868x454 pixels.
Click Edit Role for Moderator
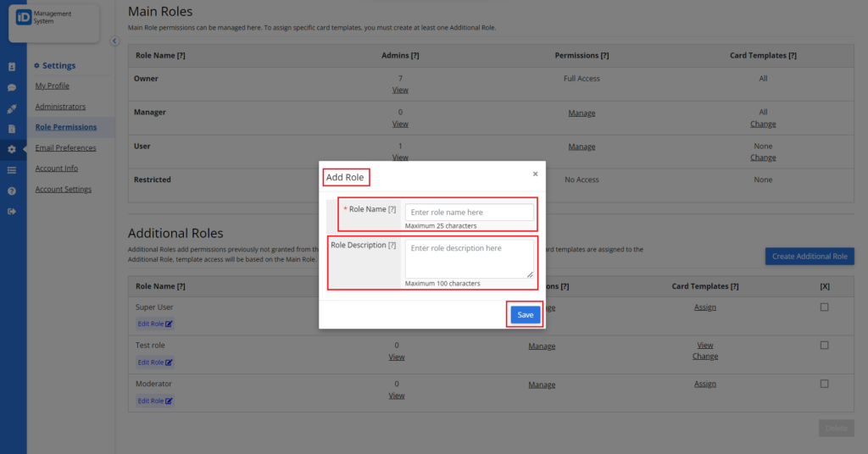155,401
